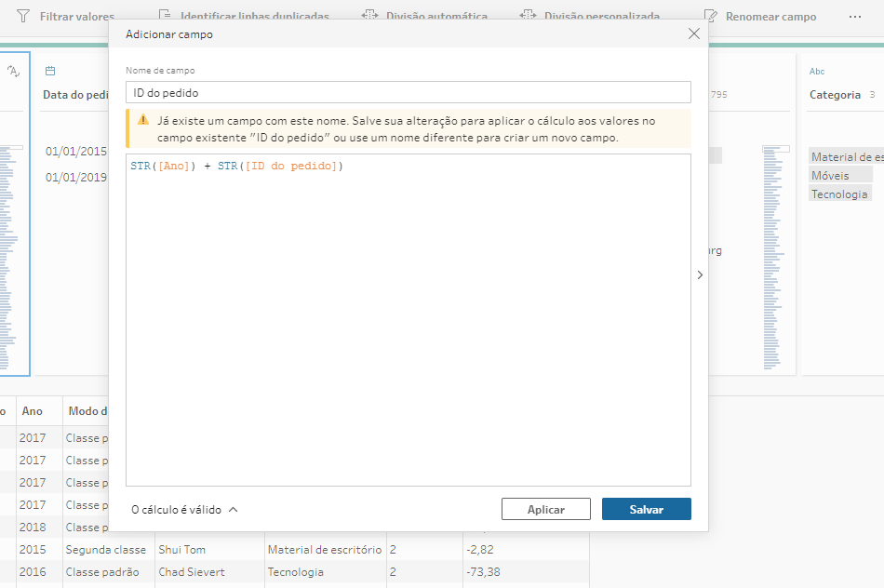Click the Ano column header
The width and height of the screenshot is (884, 588).
[x=33, y=411]
